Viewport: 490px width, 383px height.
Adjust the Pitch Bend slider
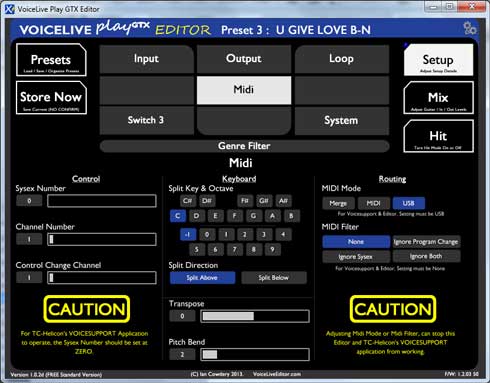point(255,354)
